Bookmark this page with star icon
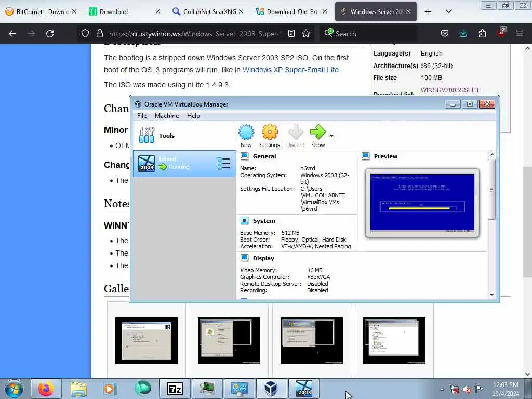The image size is (532, 399). tap(306, 33)
